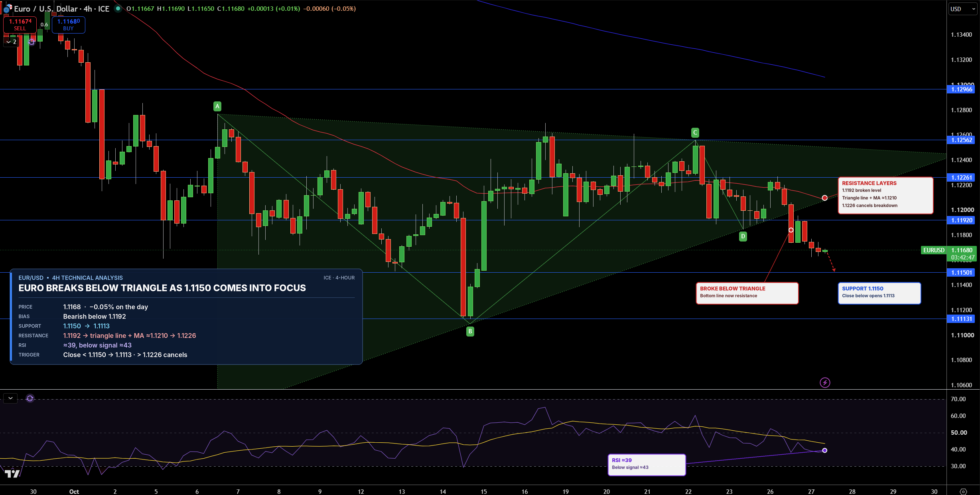Viewport: 980px width, 495px height.
Task: Click the red circle marker on the moving average
Action: [824, 198]
